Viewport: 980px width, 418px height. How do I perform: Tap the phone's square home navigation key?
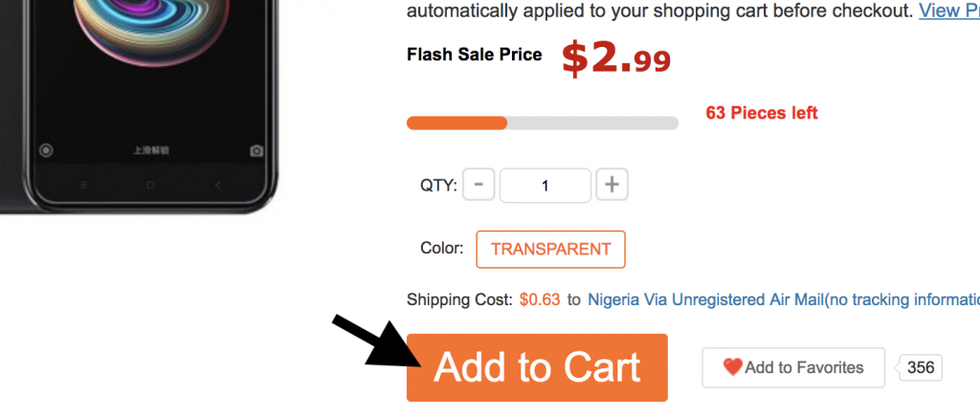tap(150, 185)
